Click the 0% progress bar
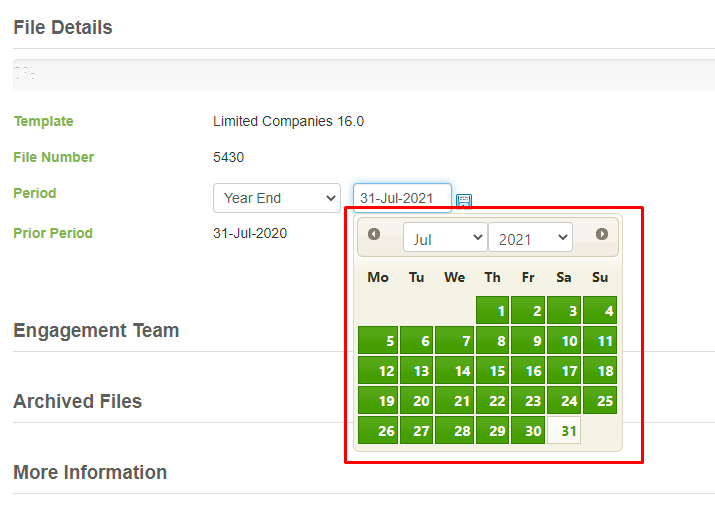715x530 pixels. [364, 75]
